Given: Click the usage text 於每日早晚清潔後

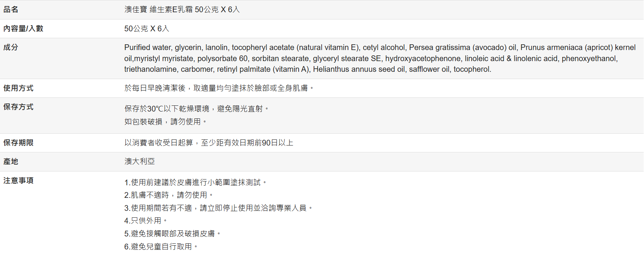Looking at the screenshot, I should [x=219, y=88].
